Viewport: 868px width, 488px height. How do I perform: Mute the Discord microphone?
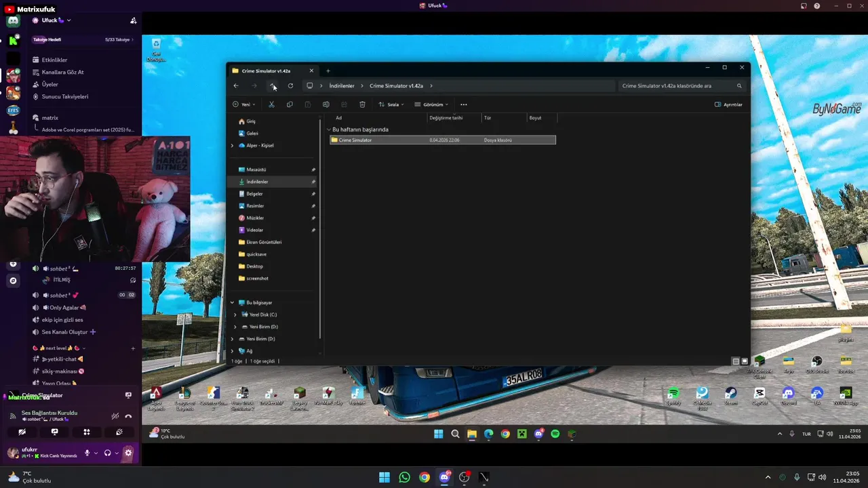tap(87, 453)
